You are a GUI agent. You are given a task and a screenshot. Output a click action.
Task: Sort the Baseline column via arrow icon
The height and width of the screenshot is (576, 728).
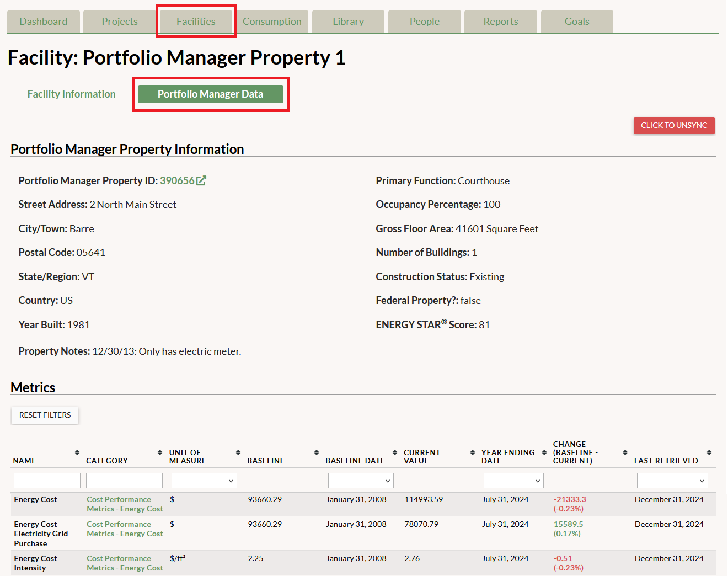click(x=317, y=452)
